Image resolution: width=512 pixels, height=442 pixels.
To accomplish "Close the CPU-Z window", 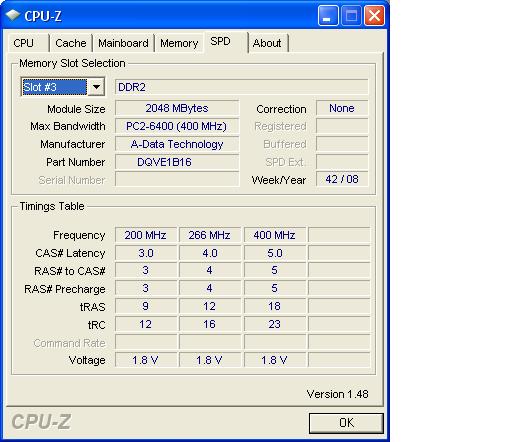I will [375, 16].
